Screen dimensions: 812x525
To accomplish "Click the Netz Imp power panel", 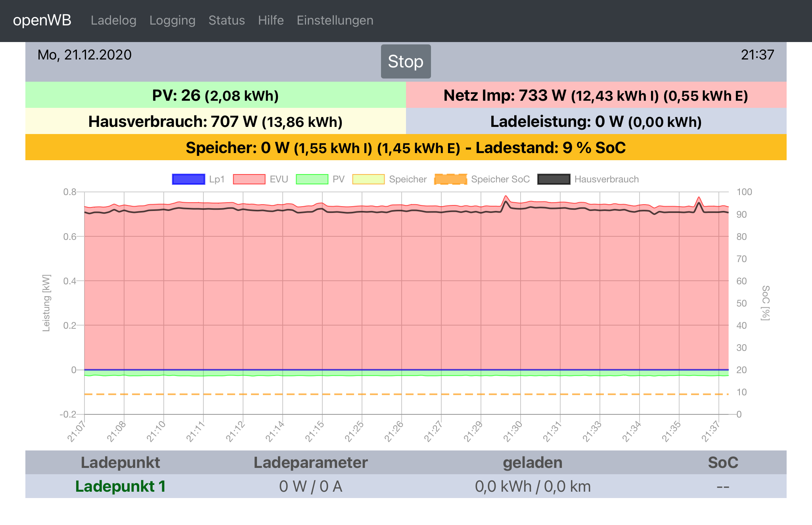I will coord(596,95).
